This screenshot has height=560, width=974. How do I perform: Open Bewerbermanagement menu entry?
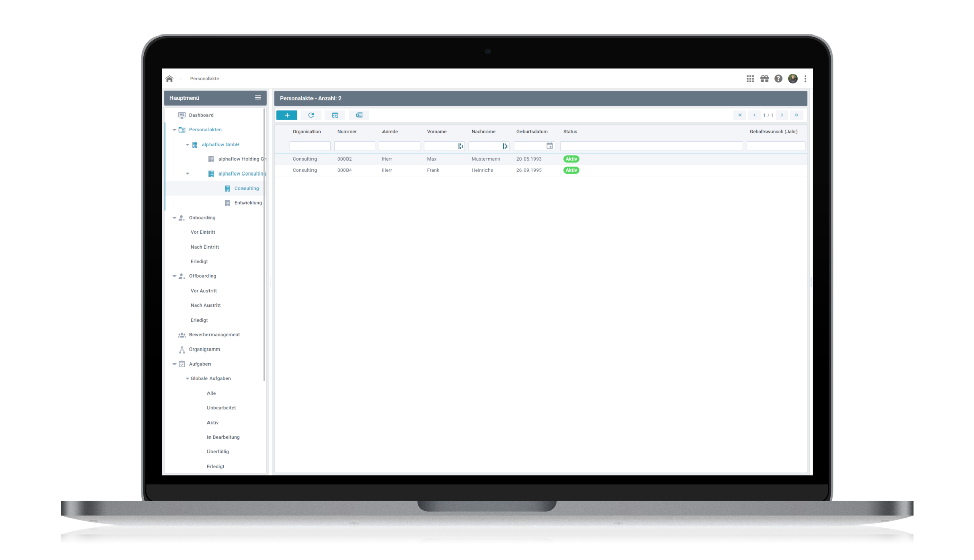pos(214,335)
